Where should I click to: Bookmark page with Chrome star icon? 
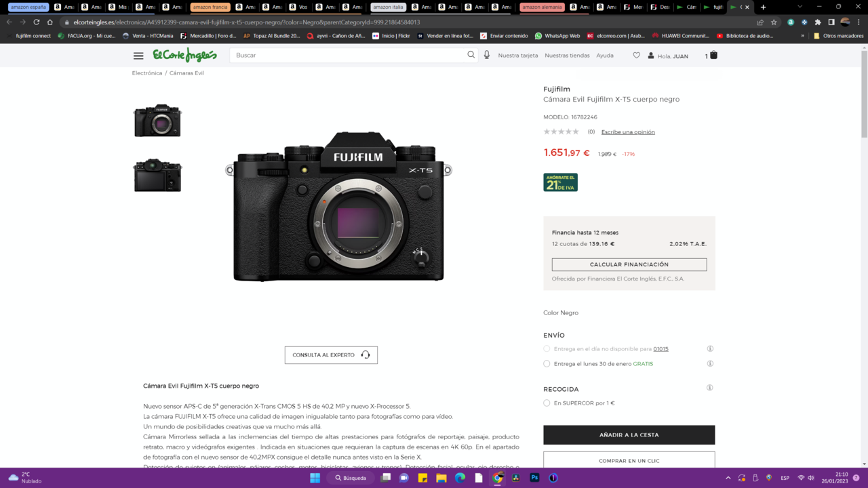pyautogui.click(x=774, y=22)
